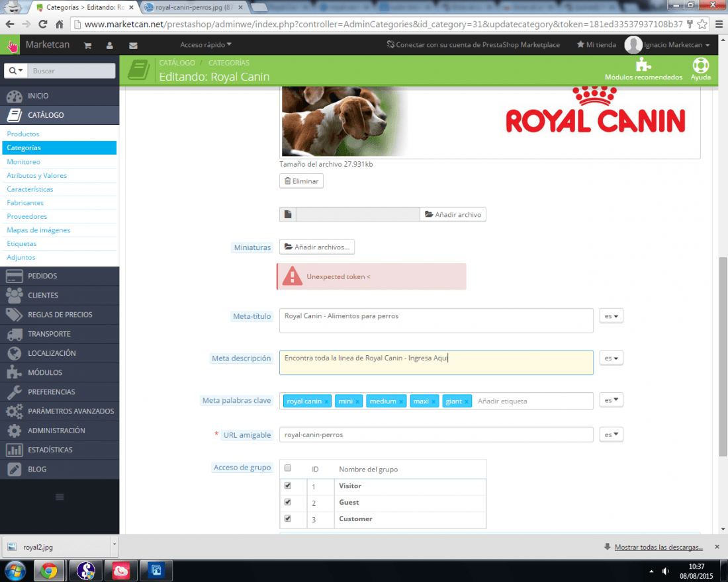Click the Módulos puzzle piece sidebar icon
The height and width of the screenshot is (582, 728).
coord(15,373)
